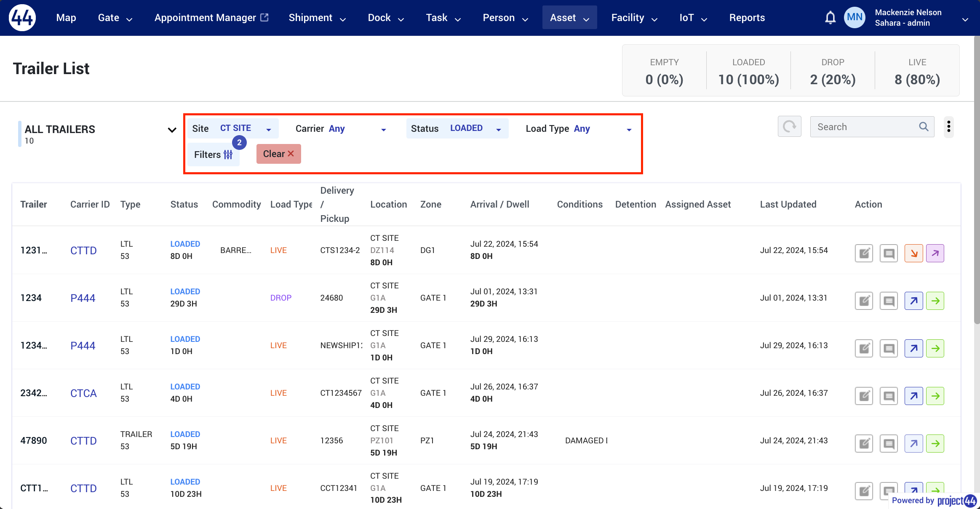
Task: Edit the trailer in the CT1234567 row
Action: (864, 396)
